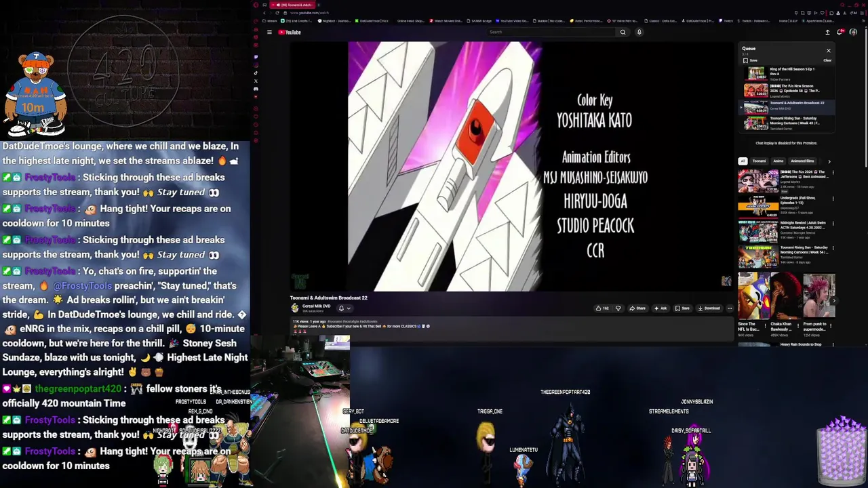Open the YouTube hamburger guide menu
The width and height of the screenshot is (868, 488).
[269, 32]
